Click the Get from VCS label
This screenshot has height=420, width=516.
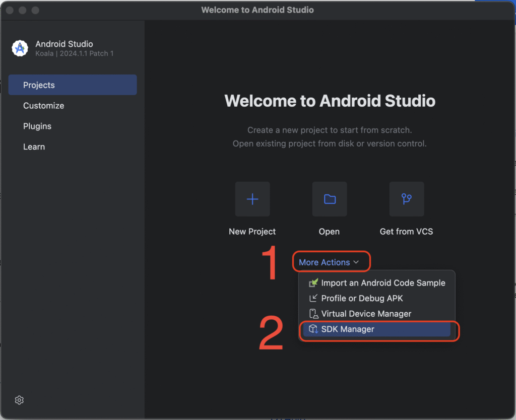[x=407, y=232]
